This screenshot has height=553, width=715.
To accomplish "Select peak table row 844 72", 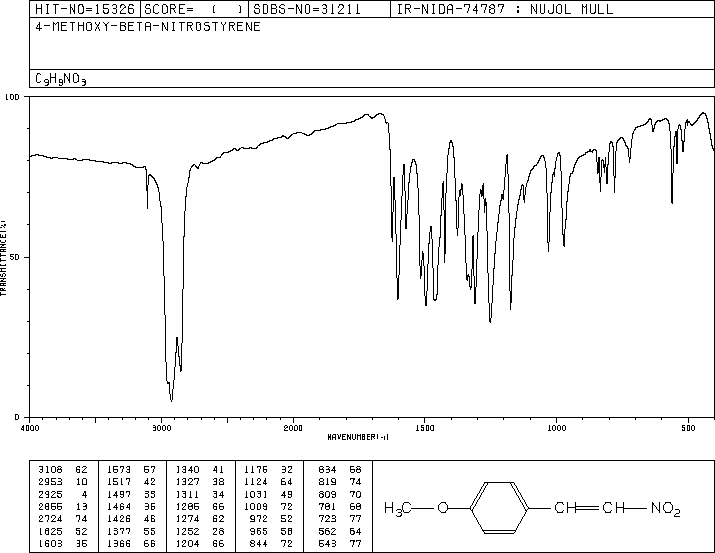I will coord(271,543).
